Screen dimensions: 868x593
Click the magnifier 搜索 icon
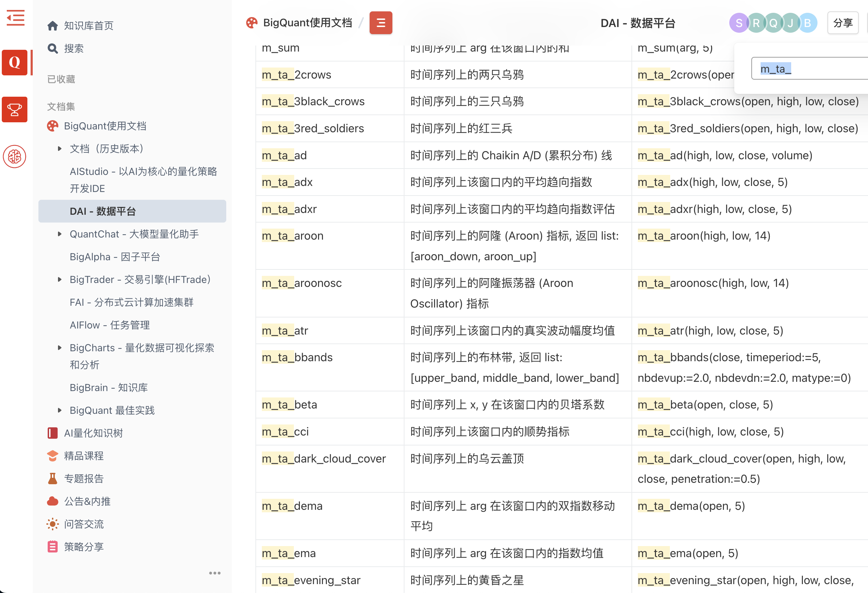(53, 48)
